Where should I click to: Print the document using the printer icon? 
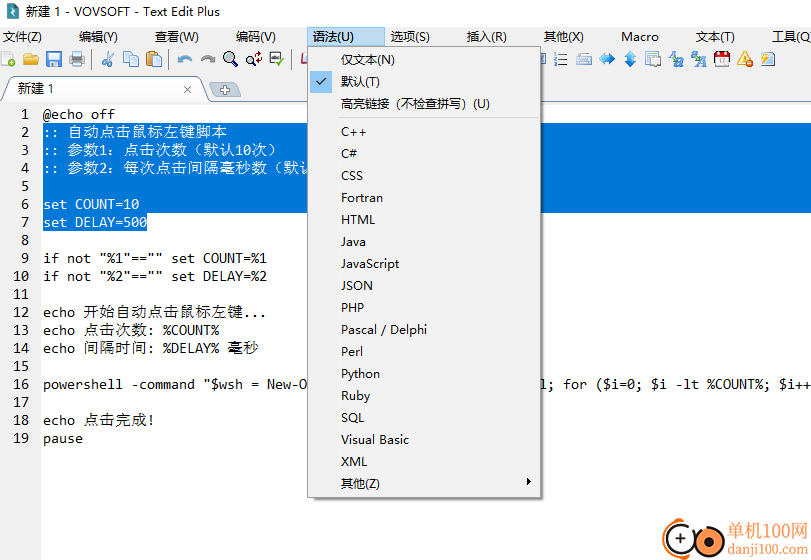77,59
